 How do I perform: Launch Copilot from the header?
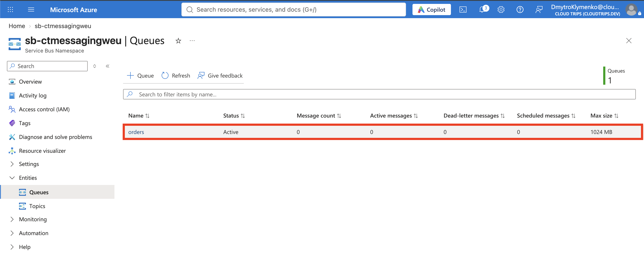(431, 10)
